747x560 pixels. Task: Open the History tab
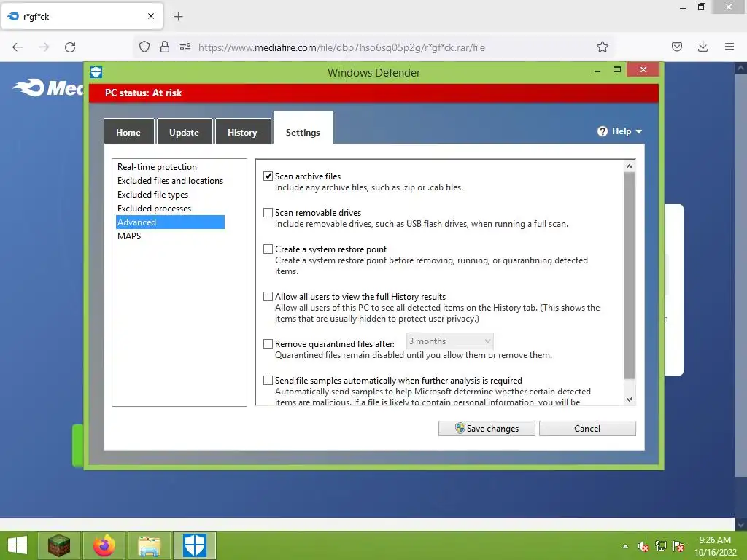point(242,131)
